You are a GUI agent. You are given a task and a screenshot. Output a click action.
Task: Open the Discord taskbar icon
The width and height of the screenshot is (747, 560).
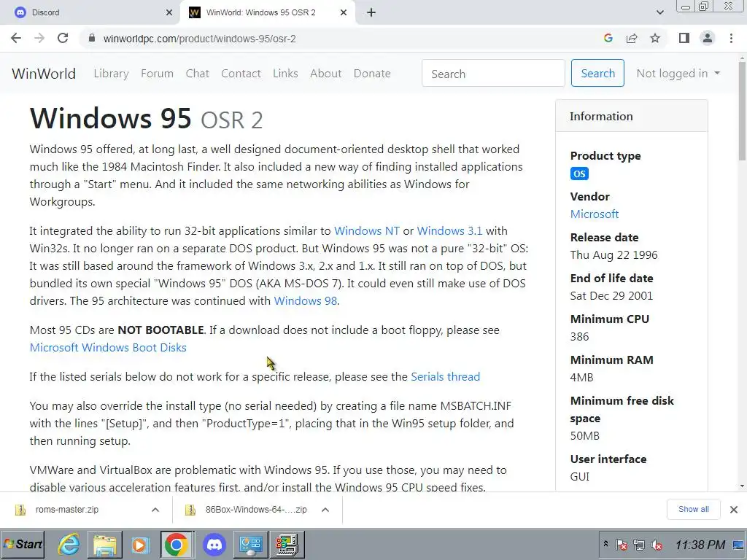214,544
